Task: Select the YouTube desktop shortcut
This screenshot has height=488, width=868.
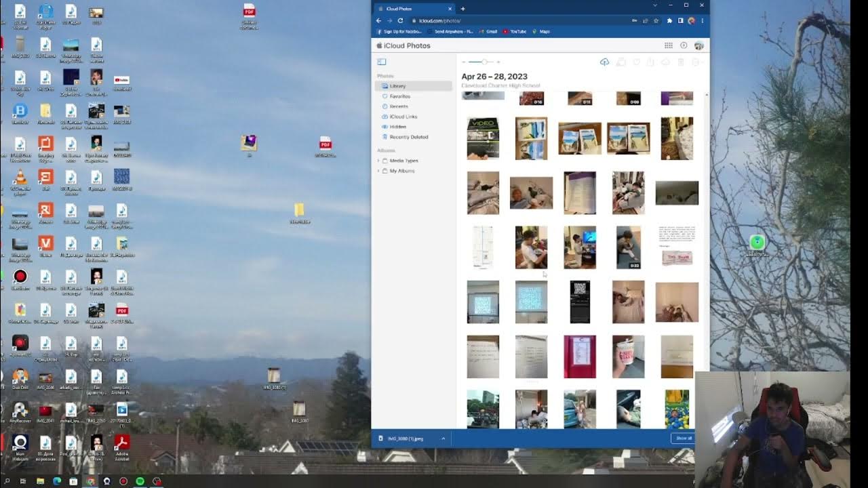Action: pyautogui.click(x=122, y=82)
